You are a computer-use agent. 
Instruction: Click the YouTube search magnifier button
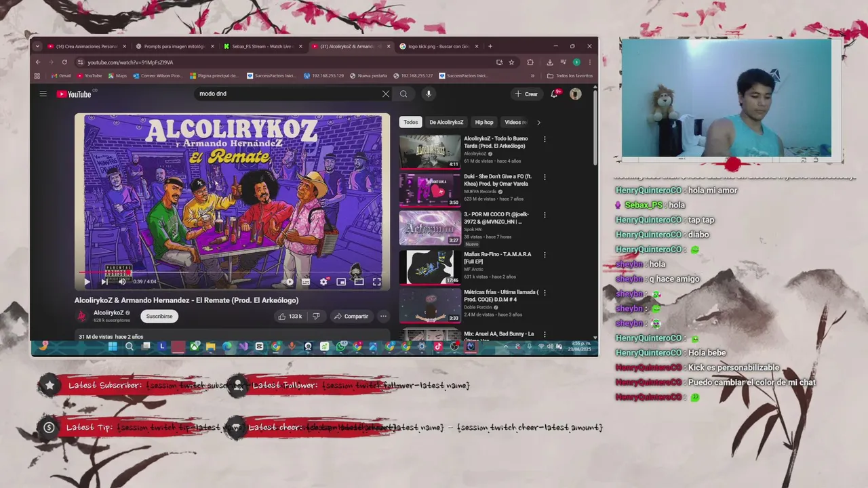click(403, 94)
